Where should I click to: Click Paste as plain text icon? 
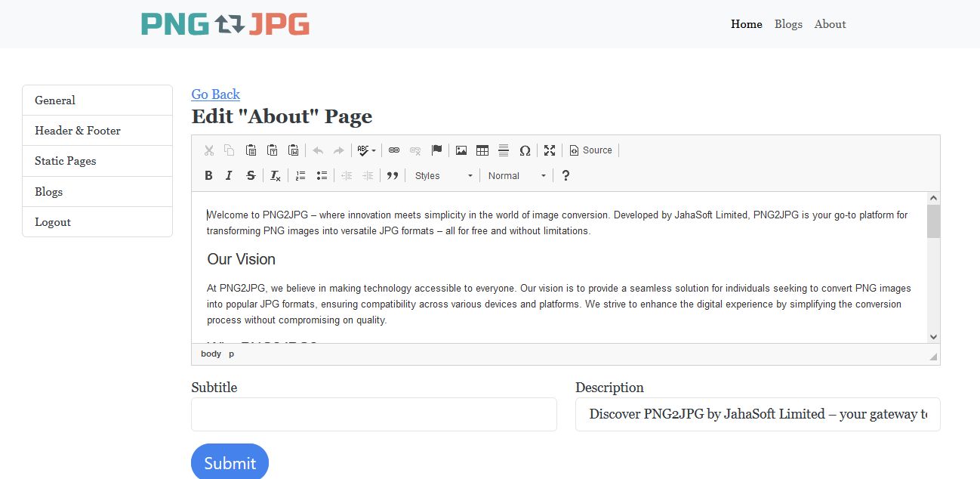coord(272,150)
